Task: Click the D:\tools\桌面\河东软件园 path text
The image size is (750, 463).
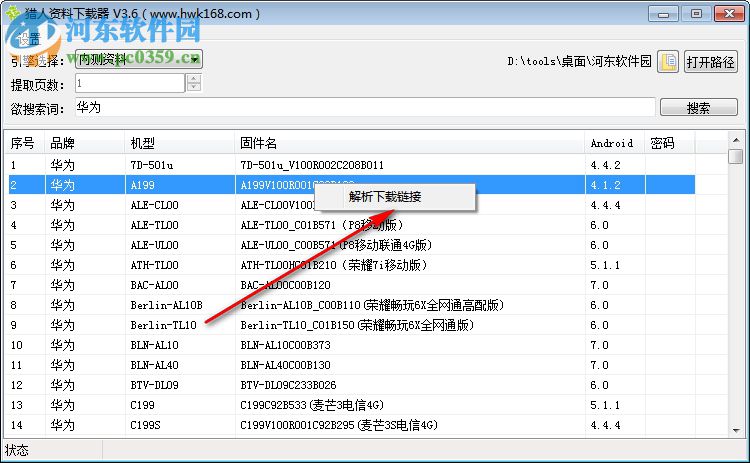Action: tap(579, 61)
